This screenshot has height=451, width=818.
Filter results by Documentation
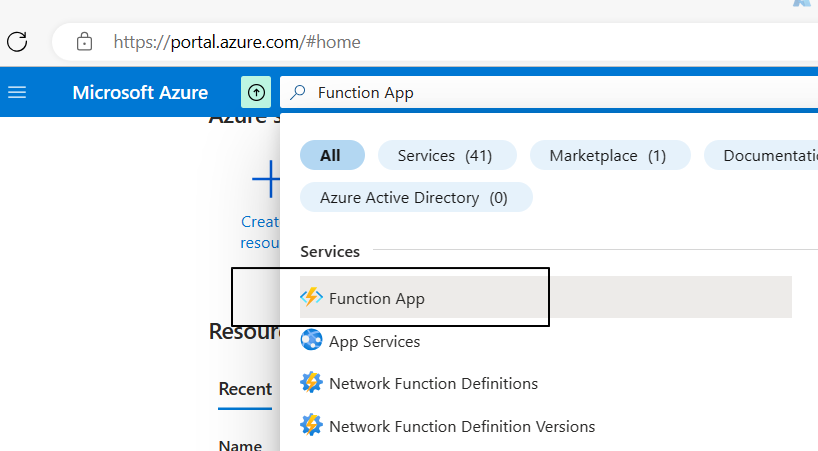coord(765,155)
